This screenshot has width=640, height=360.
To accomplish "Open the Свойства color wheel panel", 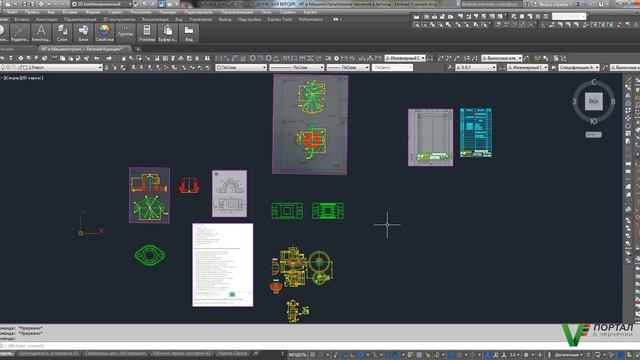I will point(104,33).
